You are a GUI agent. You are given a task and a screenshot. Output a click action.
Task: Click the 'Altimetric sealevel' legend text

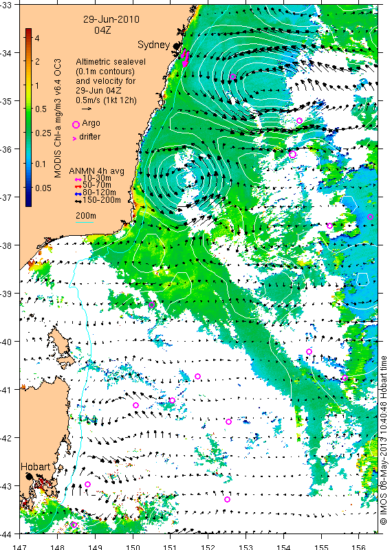111,62
